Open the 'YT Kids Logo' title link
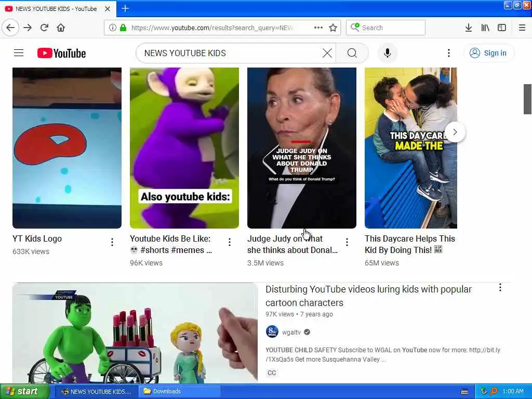Screen dimensions: 532x399 (37, 238)
